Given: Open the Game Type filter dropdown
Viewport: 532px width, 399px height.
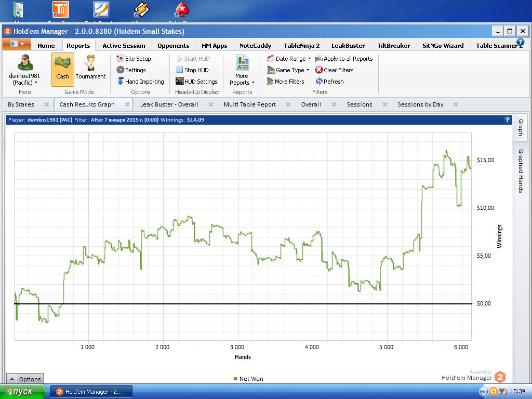Looking at the screenshot, I should [x=288, y=70].
